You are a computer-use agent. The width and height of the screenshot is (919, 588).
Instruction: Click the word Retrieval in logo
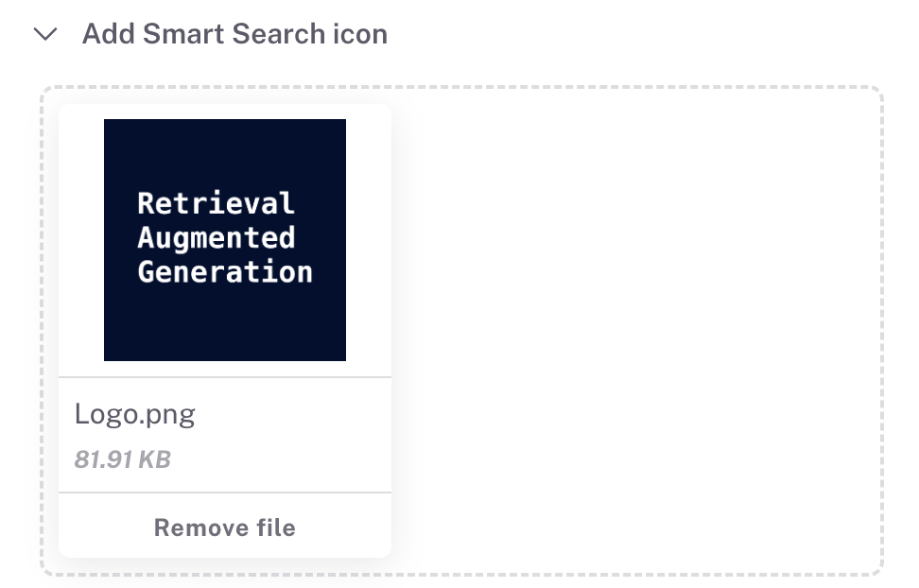pyautogui.click(x=217, y=203)
